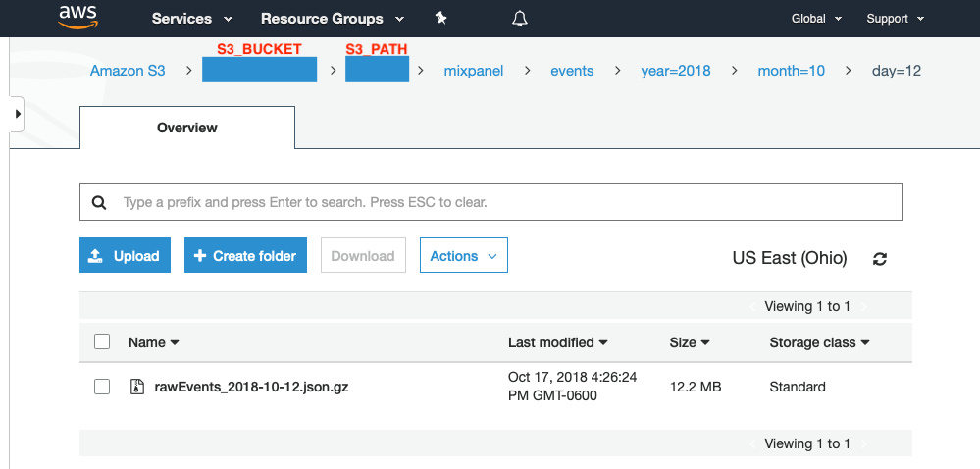Go to Amazon S3 breadcrumb
980x469 pixels.
(x=128, y=71)
